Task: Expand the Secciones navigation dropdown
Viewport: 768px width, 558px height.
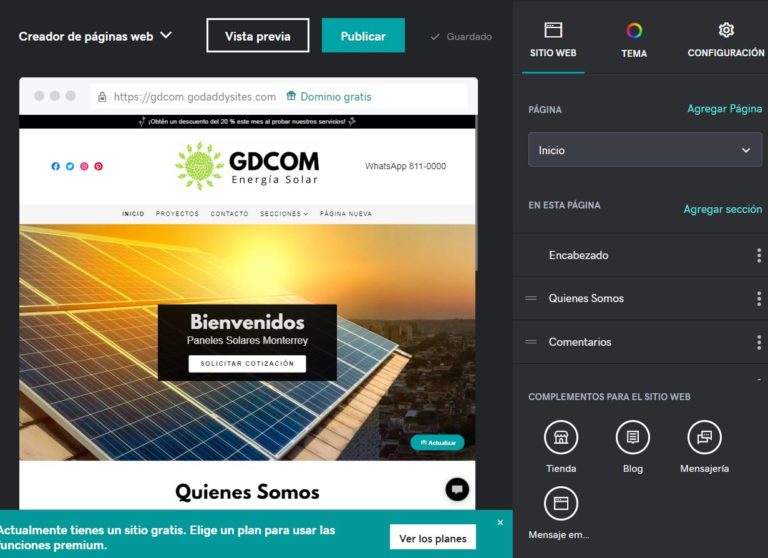Action: click(284, 214)
